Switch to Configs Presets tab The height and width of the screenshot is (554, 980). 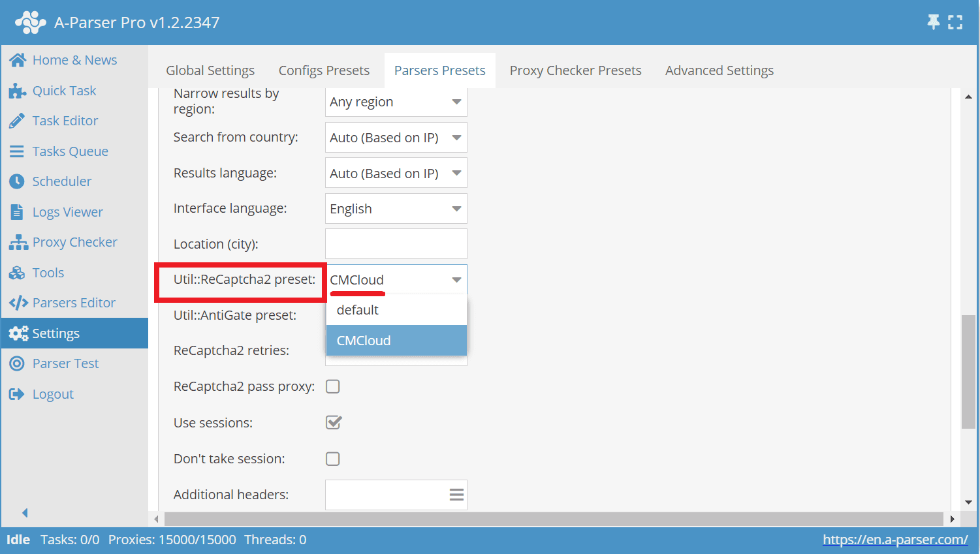click(324, 70)
